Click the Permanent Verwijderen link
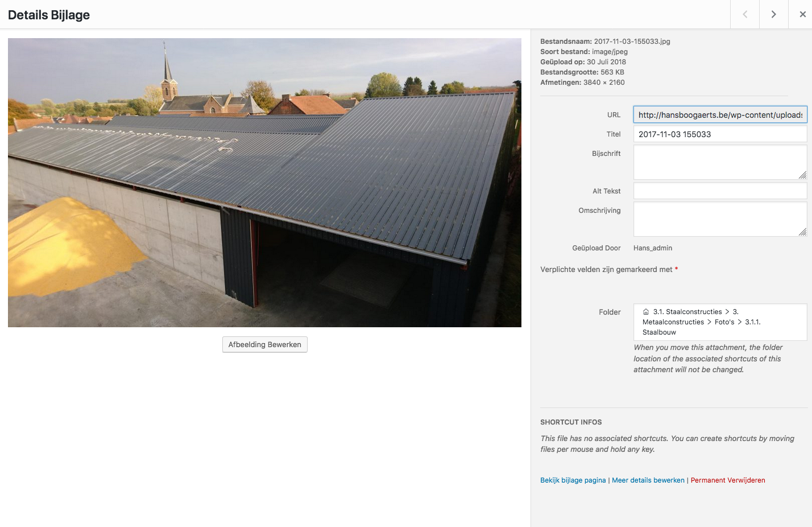The image size is (812, 527). 728,480
